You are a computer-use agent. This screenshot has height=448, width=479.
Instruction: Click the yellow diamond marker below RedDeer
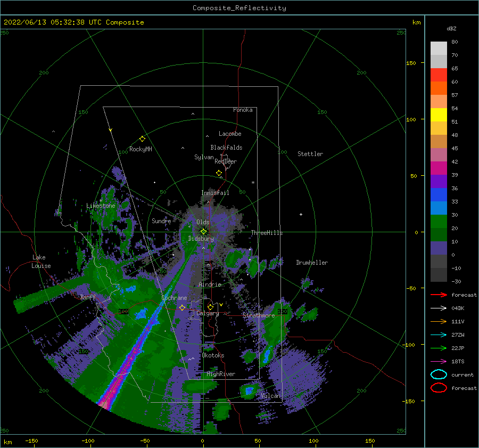(219, 173)
